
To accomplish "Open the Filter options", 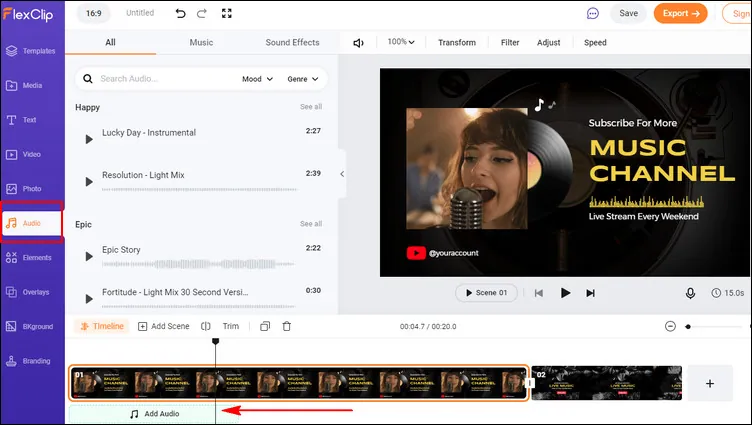I will [510, 43].
